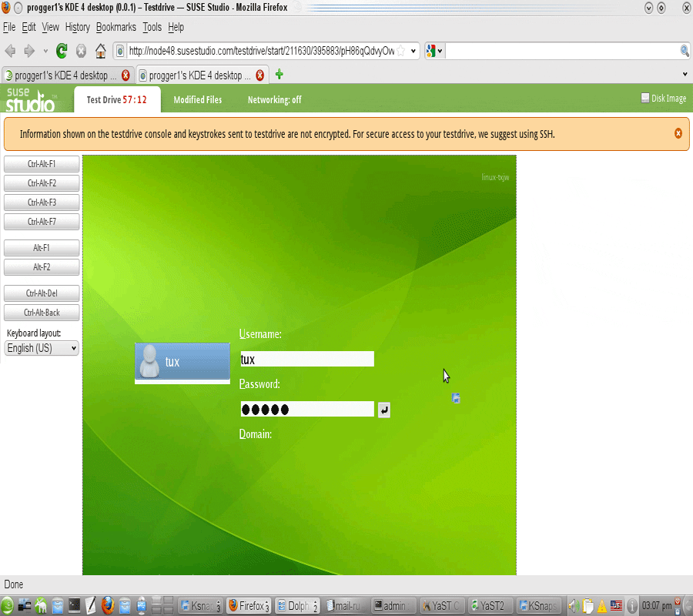Click the SUSE Studio logo
The height and width of the screenshot is (616, 693).
coord(31,99)
